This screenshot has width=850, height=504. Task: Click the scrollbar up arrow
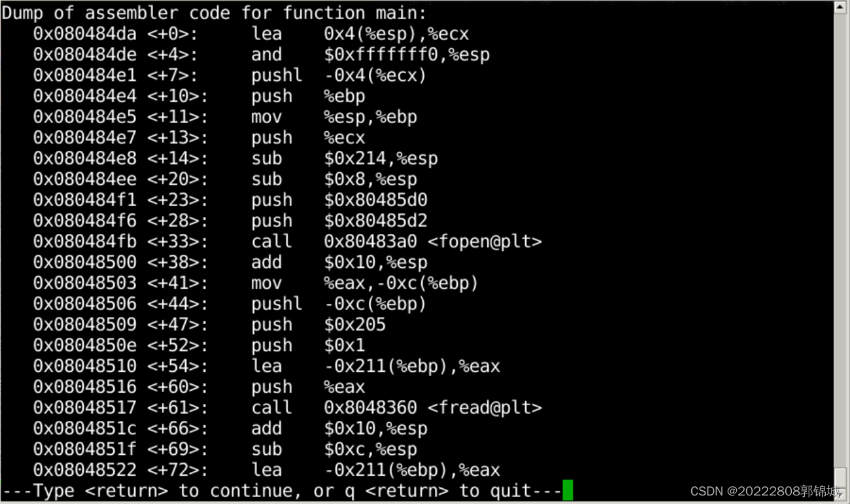pyautogui.click(x=841, y=7)
